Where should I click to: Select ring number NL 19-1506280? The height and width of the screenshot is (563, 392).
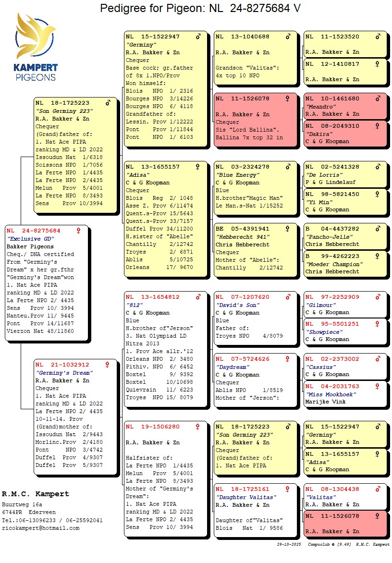pos(153,427)
